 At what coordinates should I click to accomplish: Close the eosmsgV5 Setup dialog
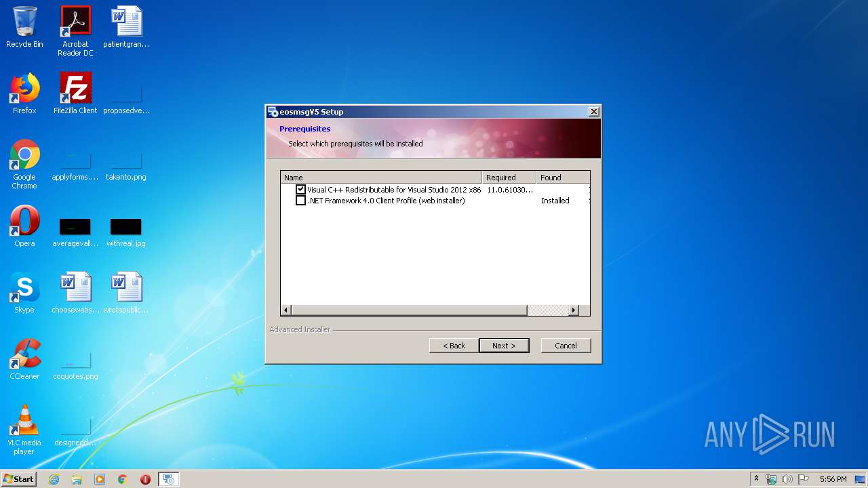[594, 112]
